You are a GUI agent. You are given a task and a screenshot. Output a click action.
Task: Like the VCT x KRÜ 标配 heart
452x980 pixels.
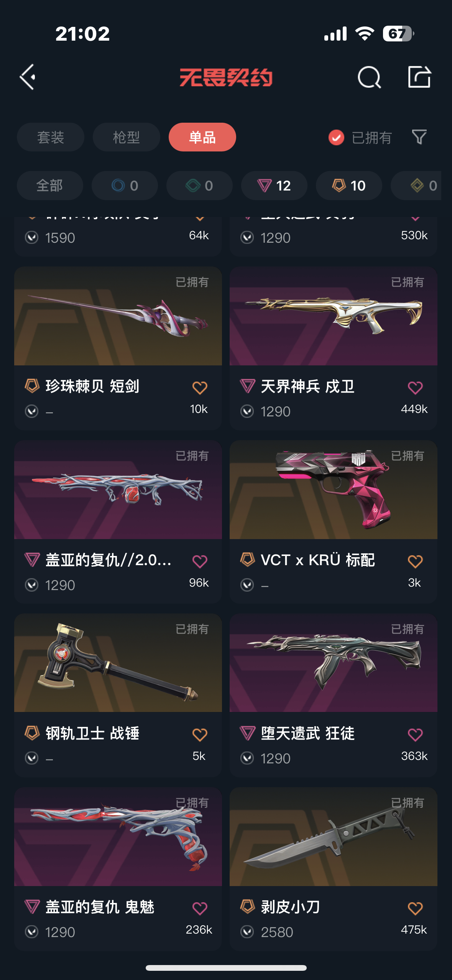pyautogui.click(x=415, y=561)
